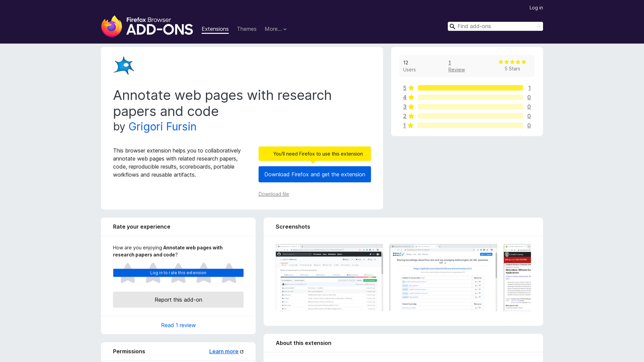This screenshot has width=644, height=362.
Task: Click Learn more about permissions
Action: [x=224, y=352]
